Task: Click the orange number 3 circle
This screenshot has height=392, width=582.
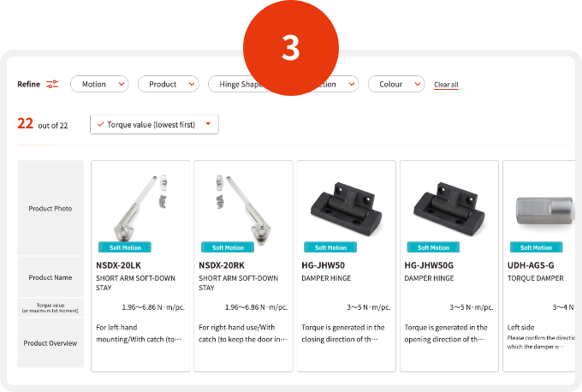Action: tap(291, 48)
